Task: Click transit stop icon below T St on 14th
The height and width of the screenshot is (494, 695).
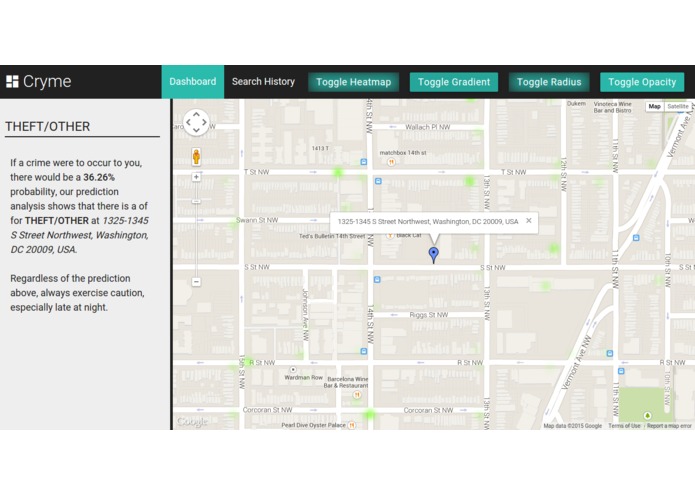Action: tap(378, 181)
